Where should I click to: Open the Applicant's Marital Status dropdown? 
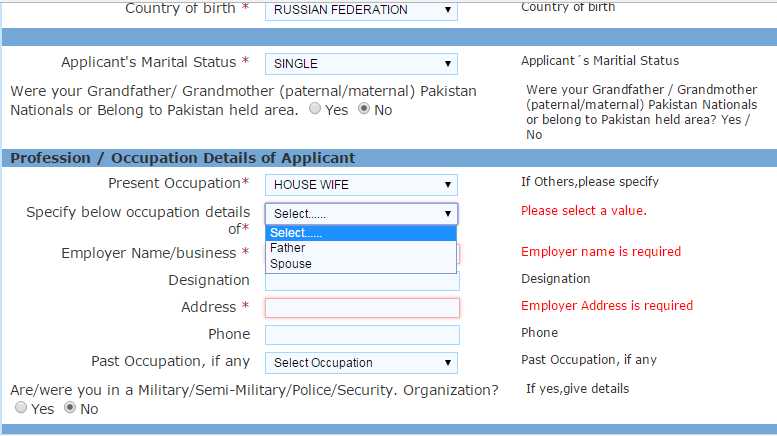coord(360,63)
